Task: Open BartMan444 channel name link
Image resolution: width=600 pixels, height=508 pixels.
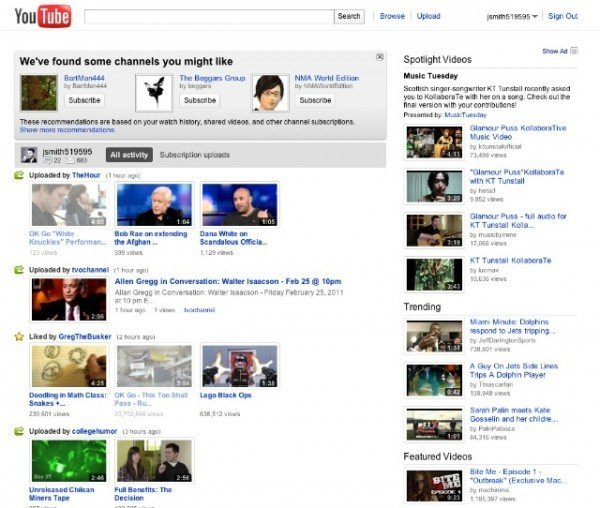Action: [84, 78]
